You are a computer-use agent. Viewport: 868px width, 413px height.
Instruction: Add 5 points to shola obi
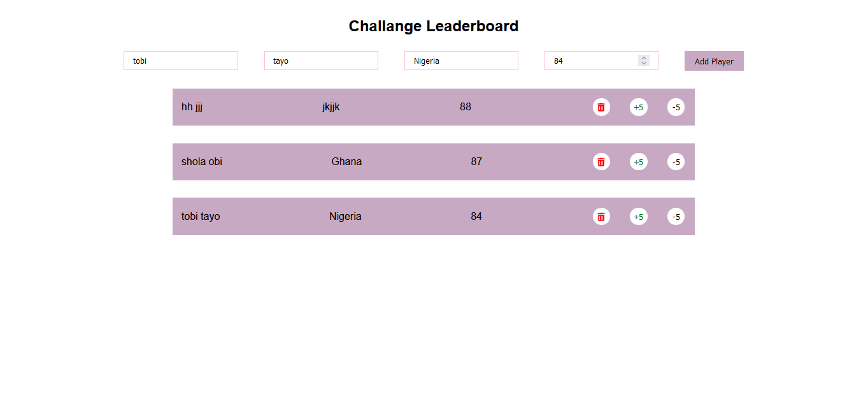pyautogui.click(x=639, y=162)
